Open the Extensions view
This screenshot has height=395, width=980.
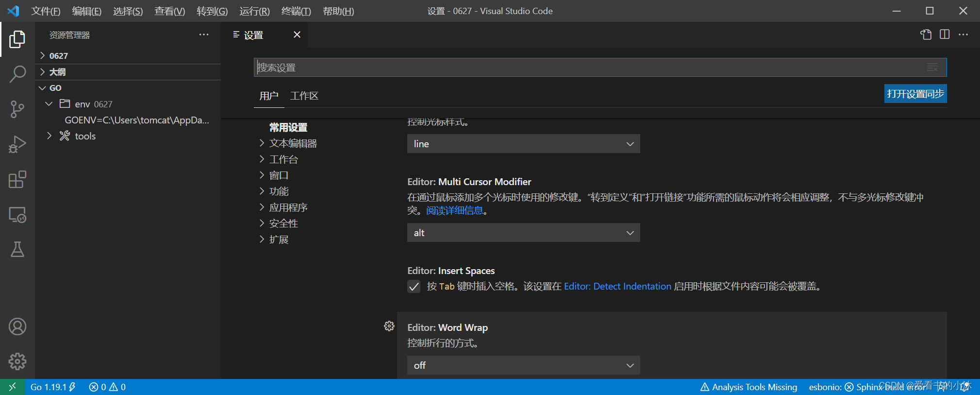pos(17,179)
